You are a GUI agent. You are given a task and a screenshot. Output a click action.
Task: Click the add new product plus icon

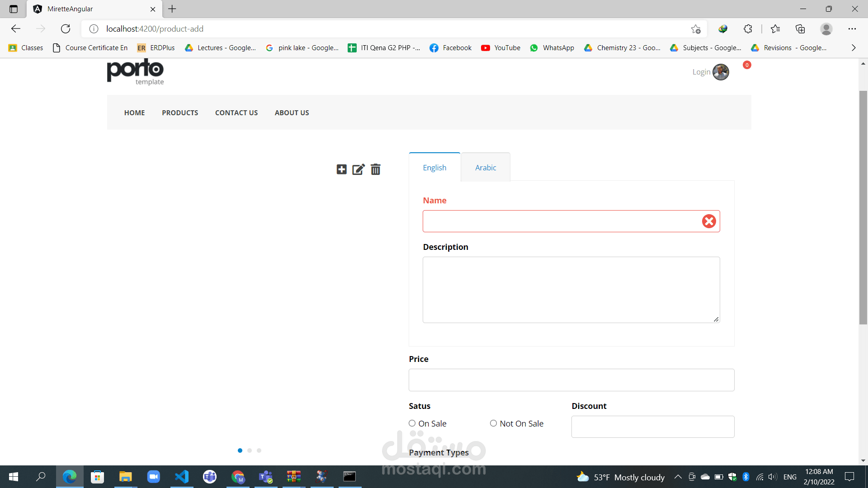tap(341, 169)
